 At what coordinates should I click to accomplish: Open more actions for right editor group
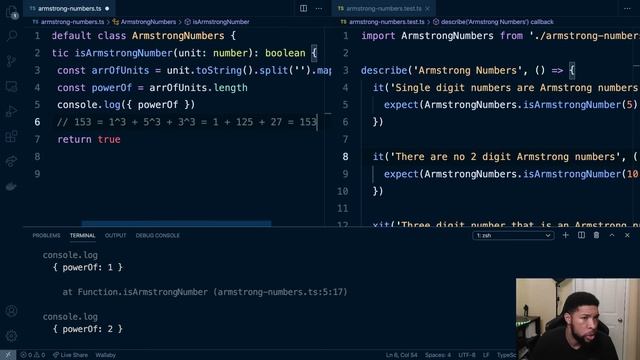coord(627,8)
